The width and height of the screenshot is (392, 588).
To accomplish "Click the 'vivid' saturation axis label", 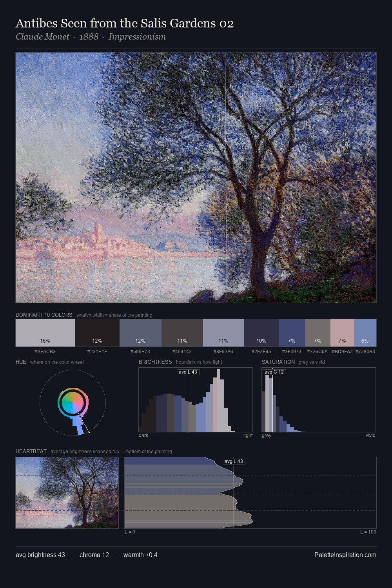I will (370, 436).
